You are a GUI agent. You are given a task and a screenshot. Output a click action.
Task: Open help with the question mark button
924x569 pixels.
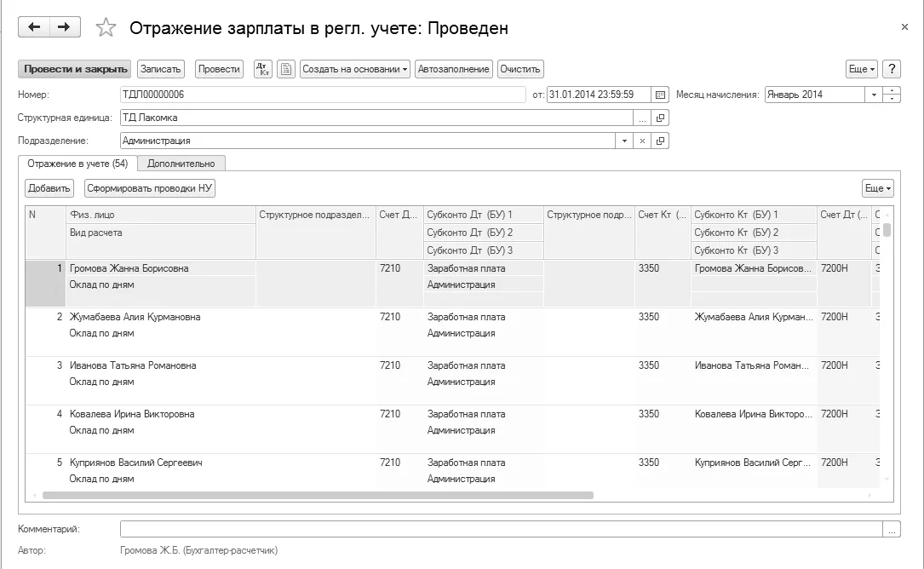click(x=892, y=69)
